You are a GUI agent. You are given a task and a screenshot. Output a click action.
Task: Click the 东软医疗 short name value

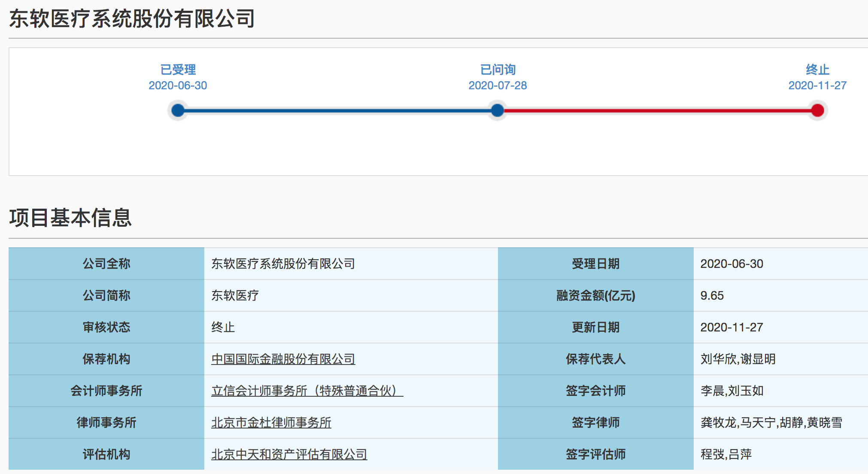[x=235, y=295]
